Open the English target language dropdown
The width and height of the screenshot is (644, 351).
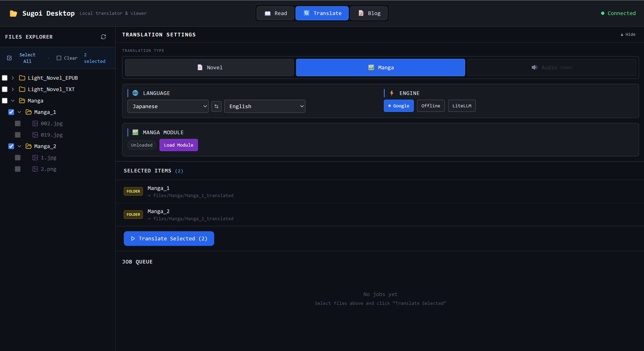[x=265, y=106]
